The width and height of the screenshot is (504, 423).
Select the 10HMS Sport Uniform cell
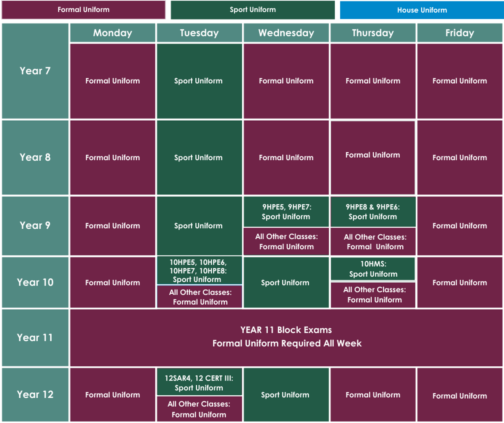click(373, 269)
